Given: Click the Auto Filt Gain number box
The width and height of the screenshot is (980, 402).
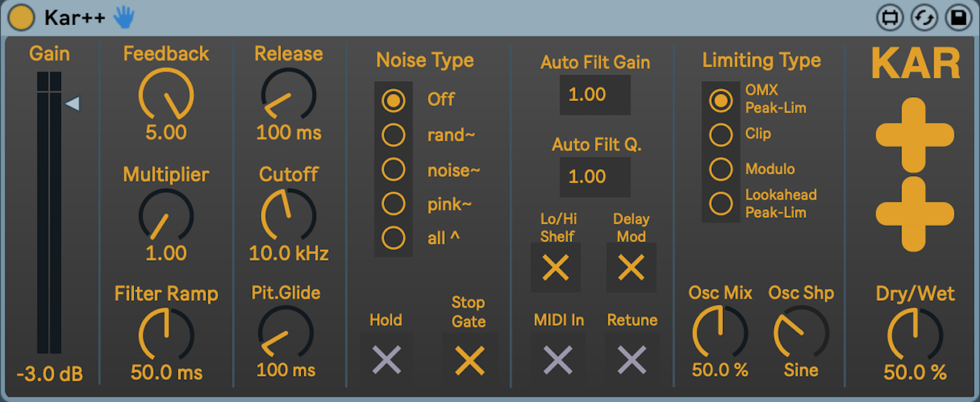Looking at the screenshot, I should [595, 94].
